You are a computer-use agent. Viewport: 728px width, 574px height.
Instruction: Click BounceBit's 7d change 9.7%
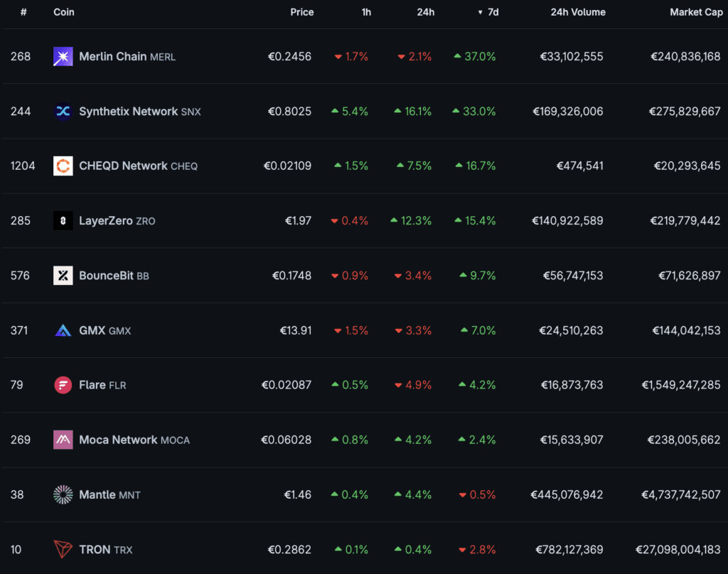point(477,276)
